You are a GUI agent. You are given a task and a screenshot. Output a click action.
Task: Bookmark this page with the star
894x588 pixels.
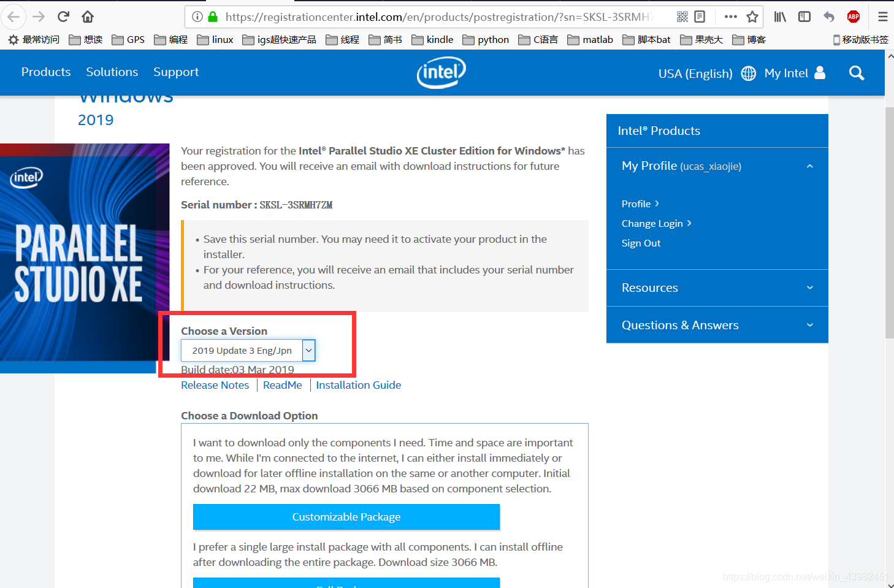(752, 17)
